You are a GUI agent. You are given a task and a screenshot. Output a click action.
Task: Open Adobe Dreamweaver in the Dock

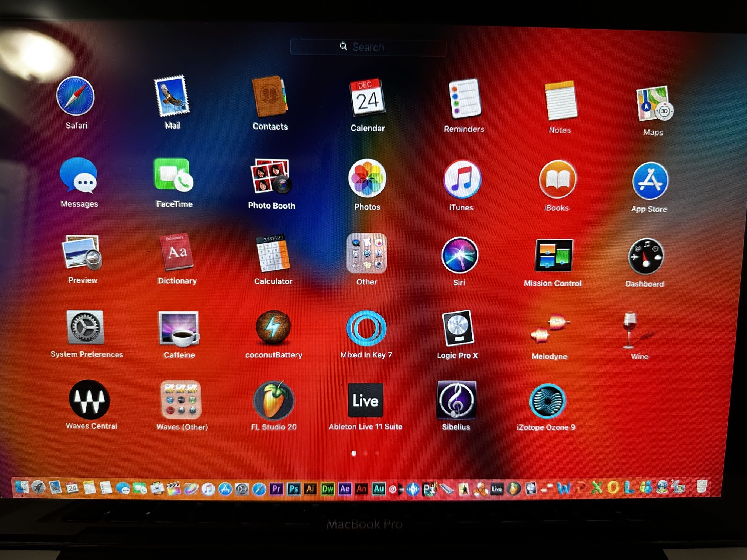tap(328, 489)
